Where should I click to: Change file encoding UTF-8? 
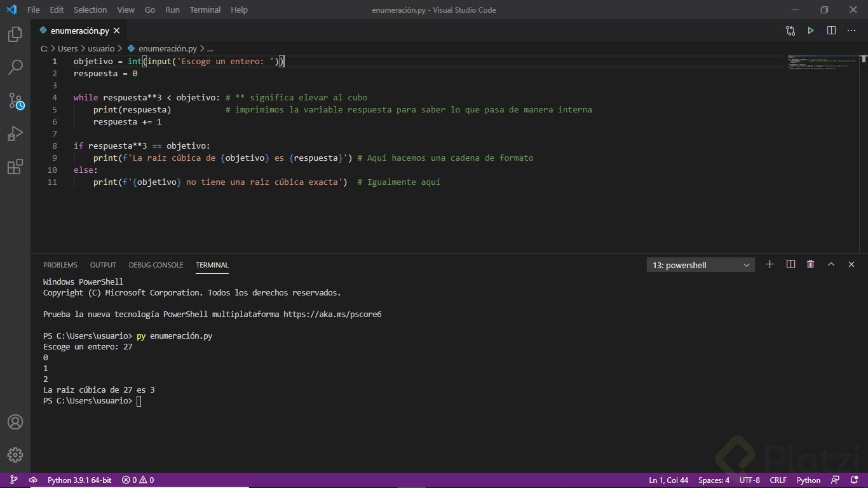click(750, 480)
